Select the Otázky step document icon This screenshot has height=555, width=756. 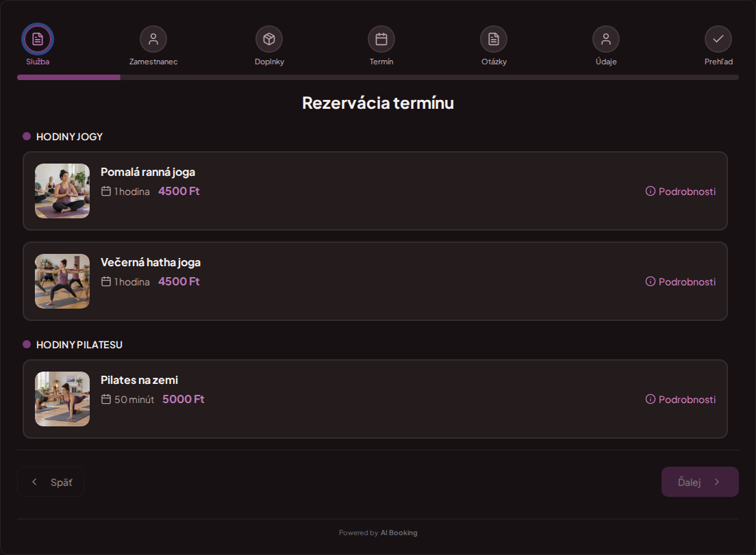pos(494,39)
